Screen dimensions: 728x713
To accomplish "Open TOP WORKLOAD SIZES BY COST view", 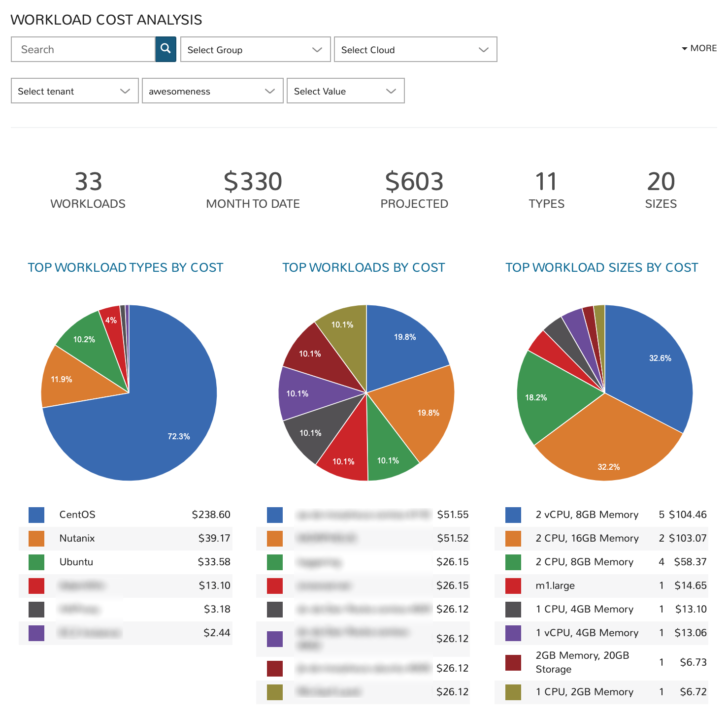I will (x=601, y=267).
